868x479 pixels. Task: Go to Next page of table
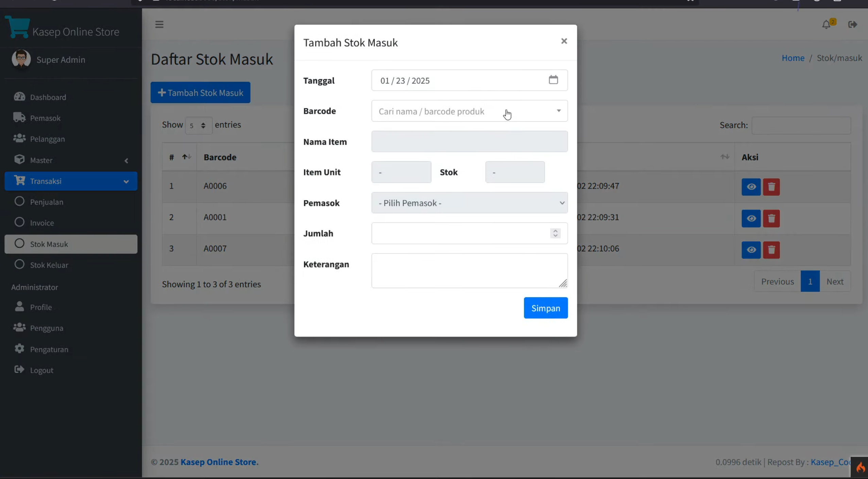835,281
